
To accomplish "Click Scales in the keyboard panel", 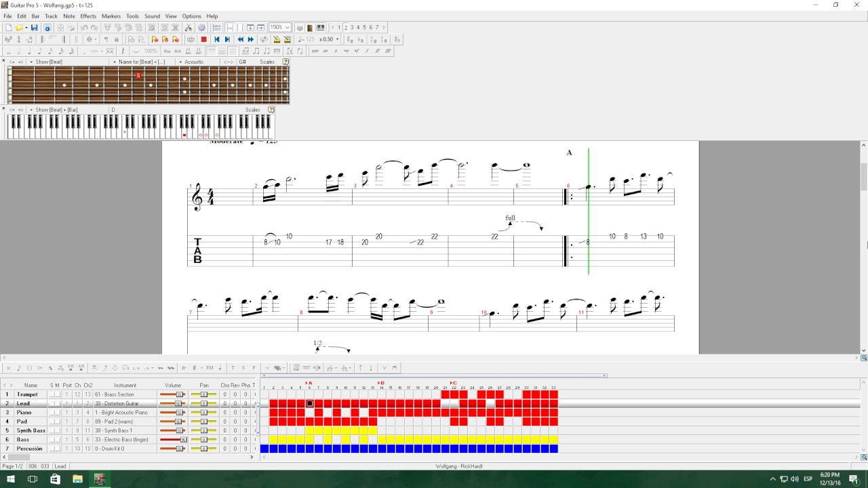I will [253, 109].
